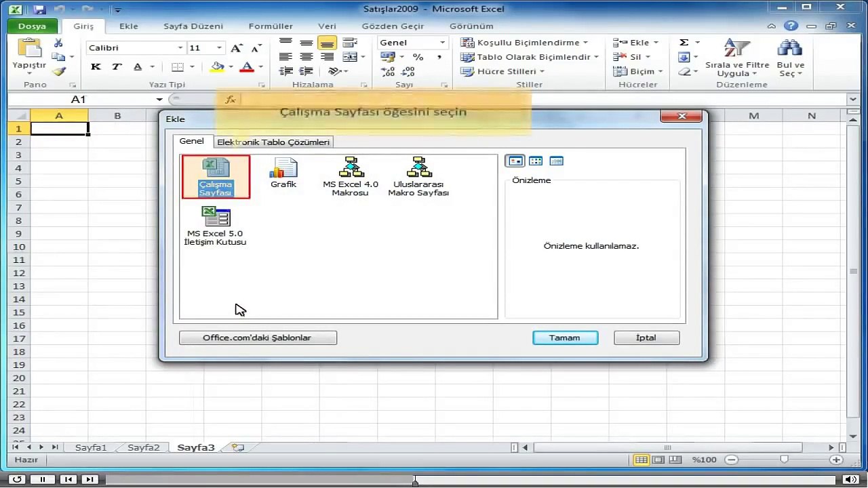Image resolution: width=868 pixels, height=488 pixels.
Task: Click the Copy icon
Action: click(x=59, y=57)
